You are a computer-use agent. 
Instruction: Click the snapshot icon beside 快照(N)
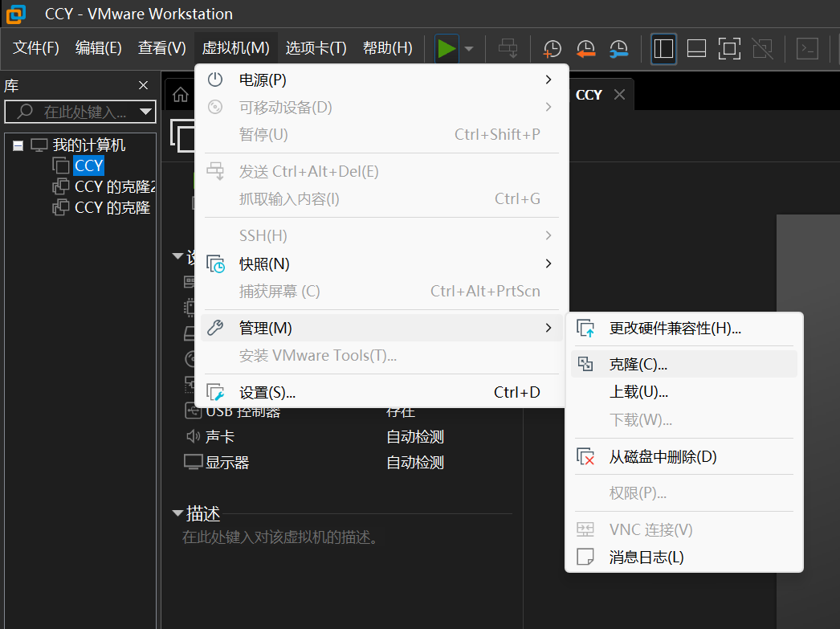(x=216, y=264)
